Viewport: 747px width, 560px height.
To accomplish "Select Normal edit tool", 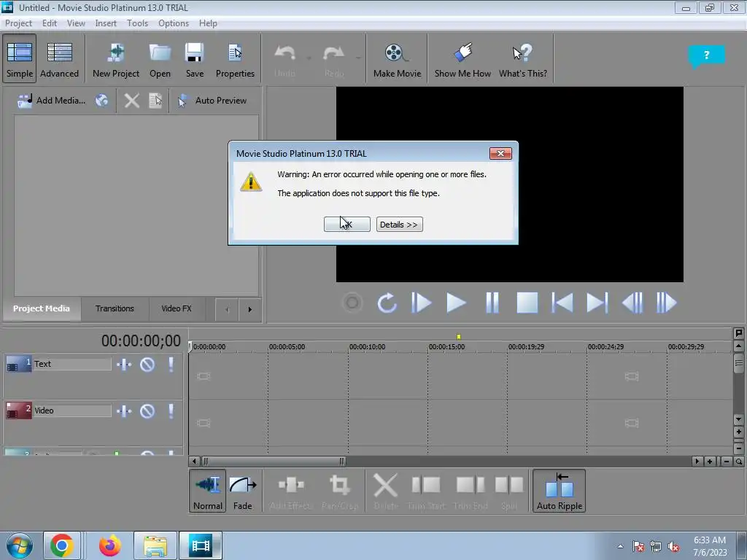I will point(208,491).
